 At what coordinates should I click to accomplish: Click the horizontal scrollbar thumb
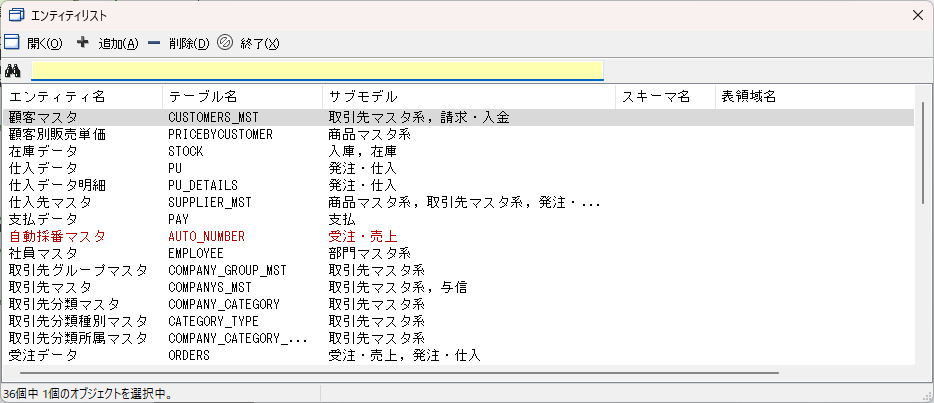[x=399, y=373]
